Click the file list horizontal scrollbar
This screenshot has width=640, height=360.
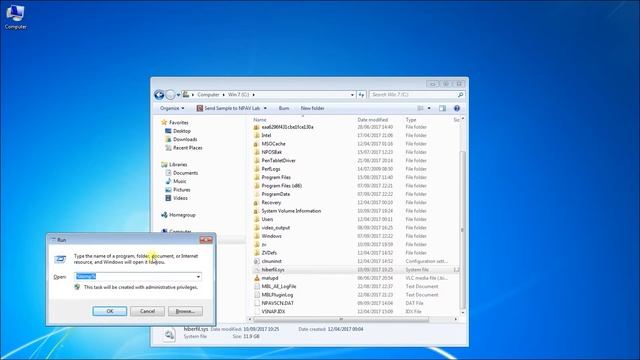(x=341, y=319)
